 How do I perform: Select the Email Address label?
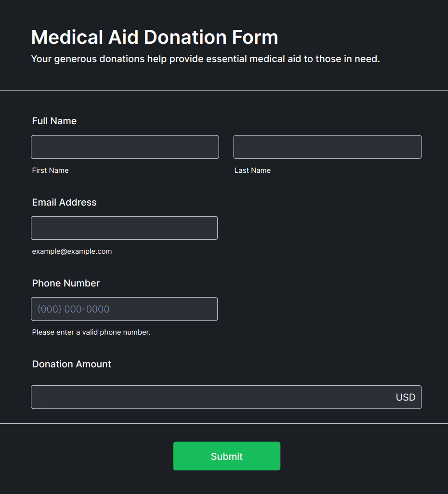coord(65,202)
